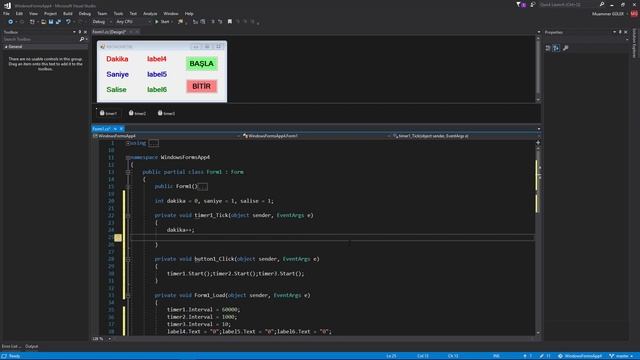Select the timer1 component in tray
The height and width of the screenshot is (360, 640).
click(108, 113)
